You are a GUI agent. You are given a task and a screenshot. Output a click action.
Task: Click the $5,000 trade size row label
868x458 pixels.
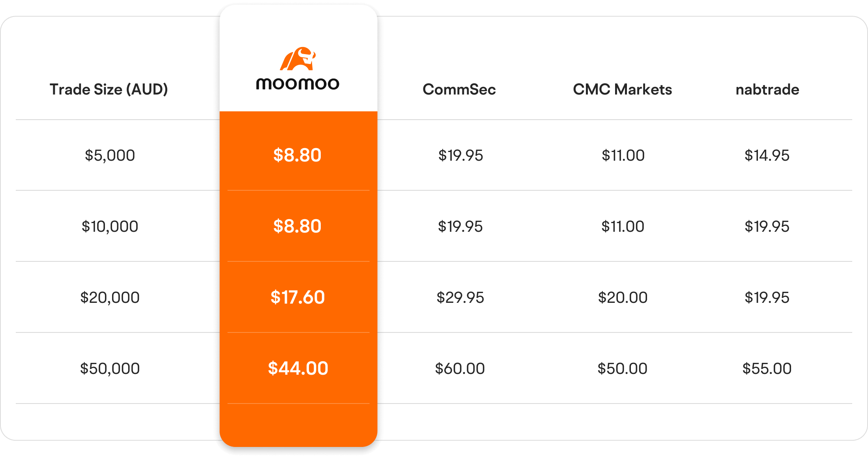[110, 156]
